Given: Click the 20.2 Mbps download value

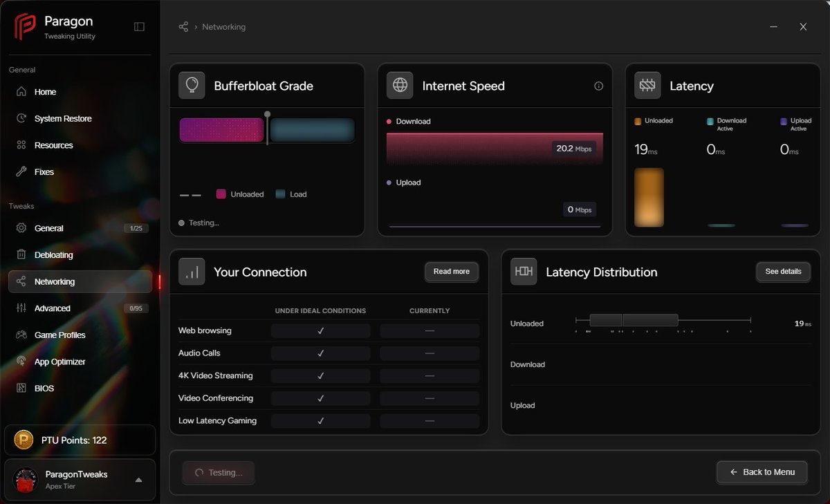Looking at the screenshot, I should point(574,149).
